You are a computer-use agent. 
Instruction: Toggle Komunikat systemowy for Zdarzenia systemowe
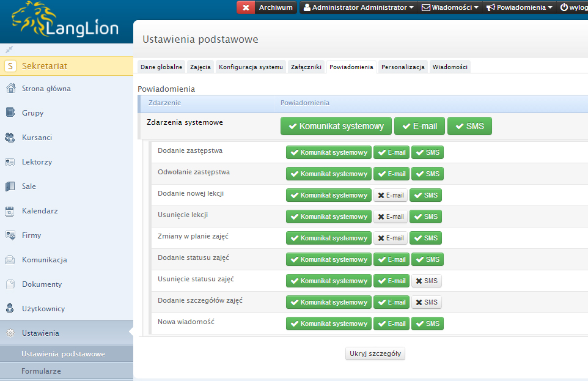336,126
